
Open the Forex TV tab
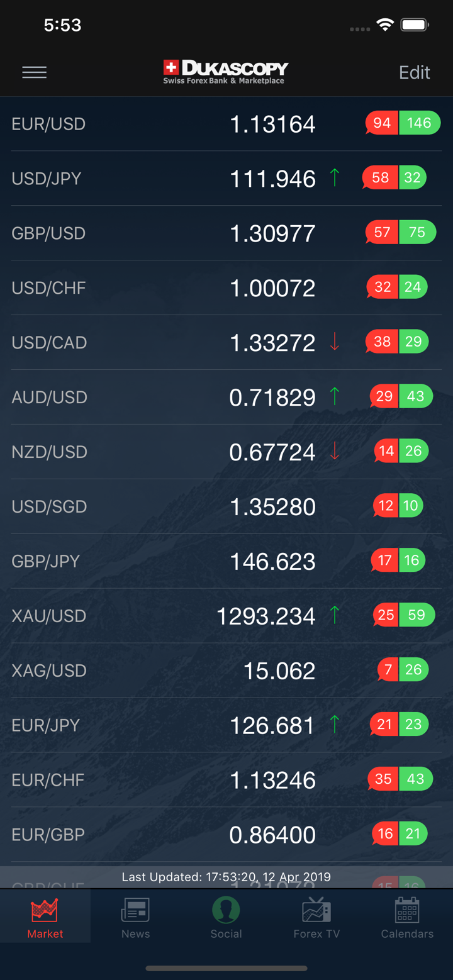pyautogui.click(x=316, y=917)
